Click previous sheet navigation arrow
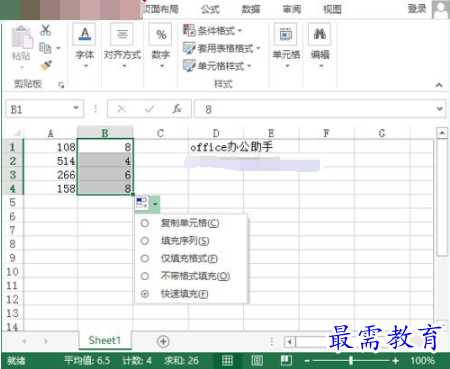Viewport: 450px width, 369px height. [x=24, y=341]
